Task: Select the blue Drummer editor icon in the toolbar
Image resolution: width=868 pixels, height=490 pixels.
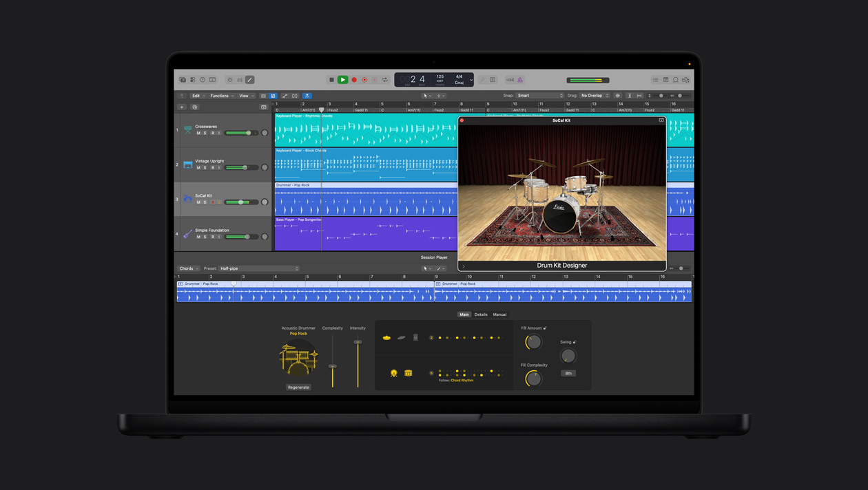Action: (307, 96)
